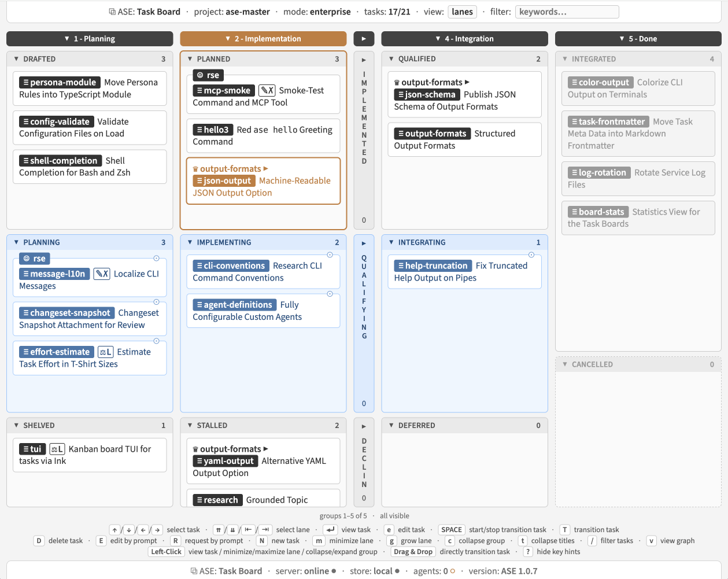Click the output-formats parent crown link on json-output card

[x=231, y=169]
